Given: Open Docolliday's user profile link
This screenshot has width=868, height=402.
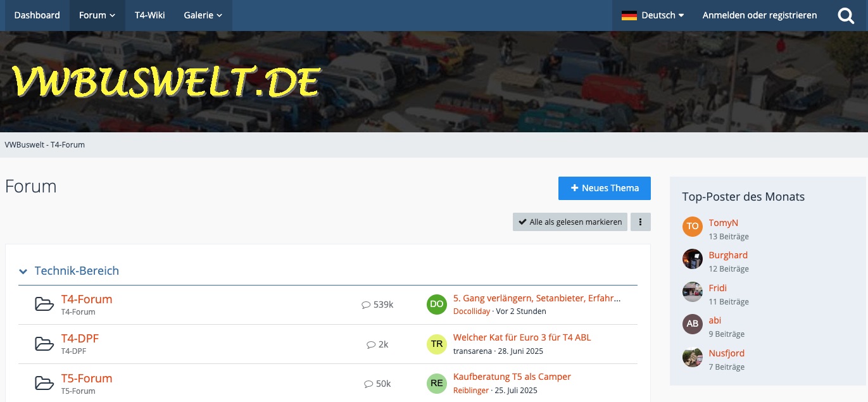Looking at the screenshot, I should (x=472, y=311).
